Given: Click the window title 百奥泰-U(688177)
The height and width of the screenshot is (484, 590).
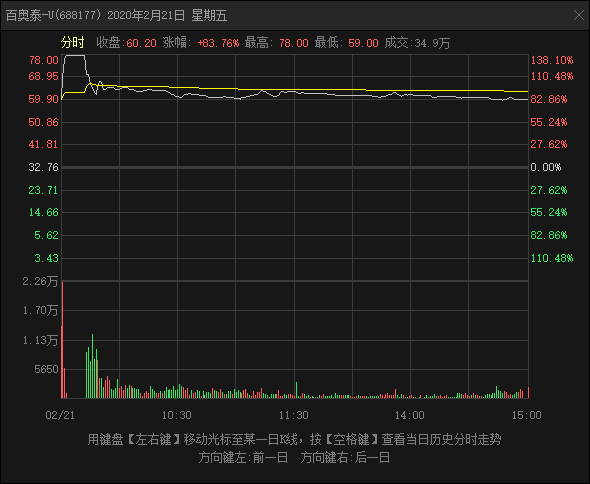Looking at the screenshot, I should pyautogui.click(x=54, y=15).
